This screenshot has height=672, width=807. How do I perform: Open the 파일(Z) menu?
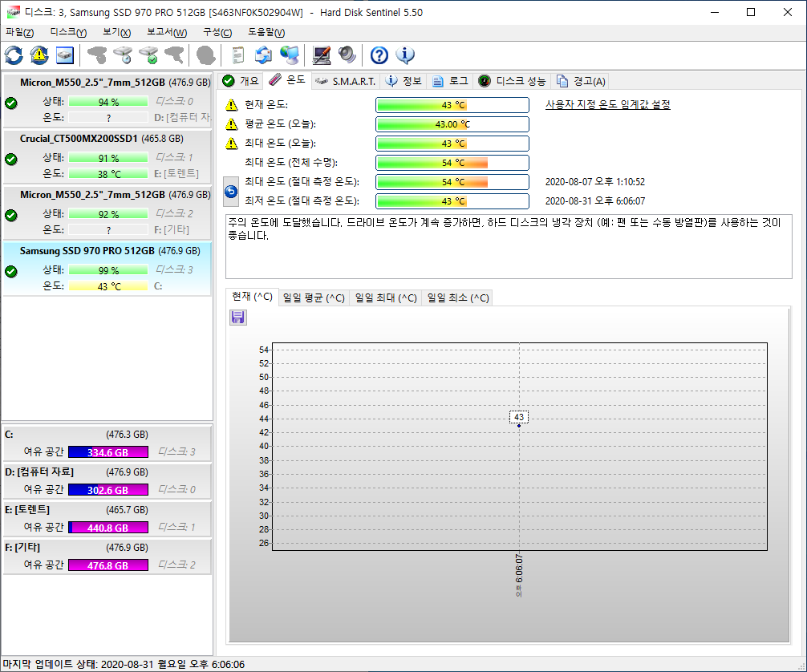coord(19,32)
